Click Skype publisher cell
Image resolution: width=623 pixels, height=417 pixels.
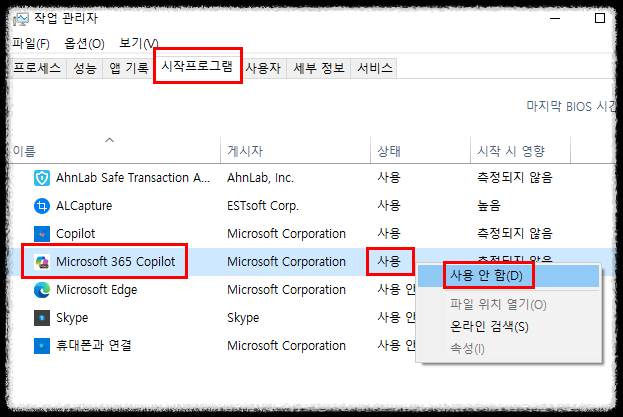243,318
